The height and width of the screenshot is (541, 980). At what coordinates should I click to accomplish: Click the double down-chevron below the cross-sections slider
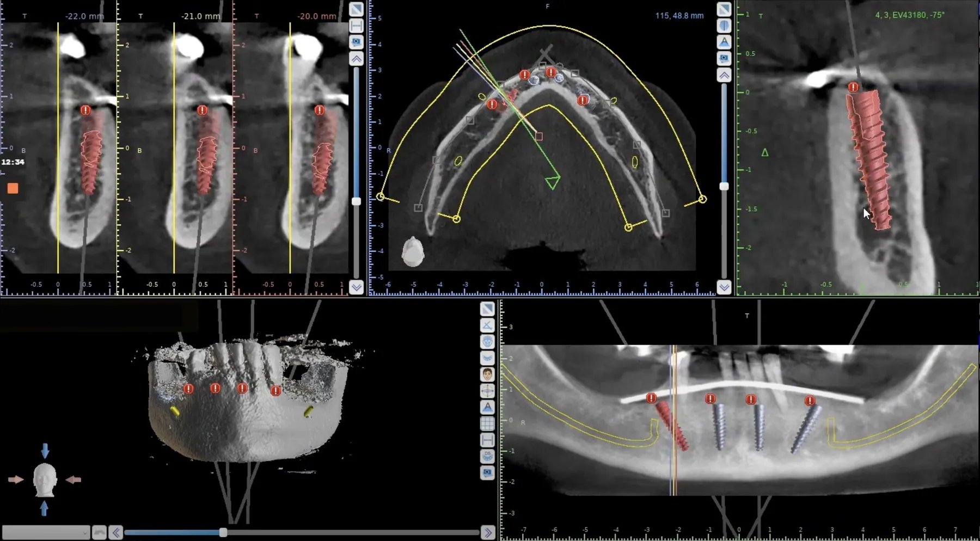[356, 287]
